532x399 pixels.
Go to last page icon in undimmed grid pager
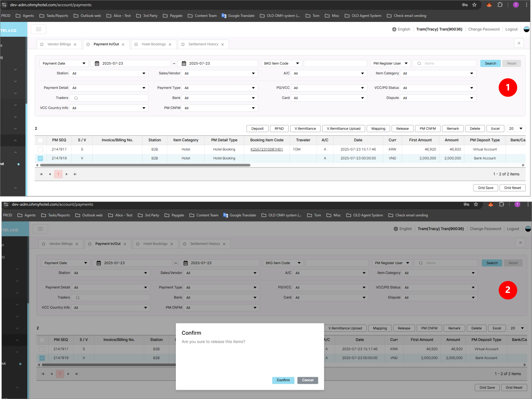75,174
